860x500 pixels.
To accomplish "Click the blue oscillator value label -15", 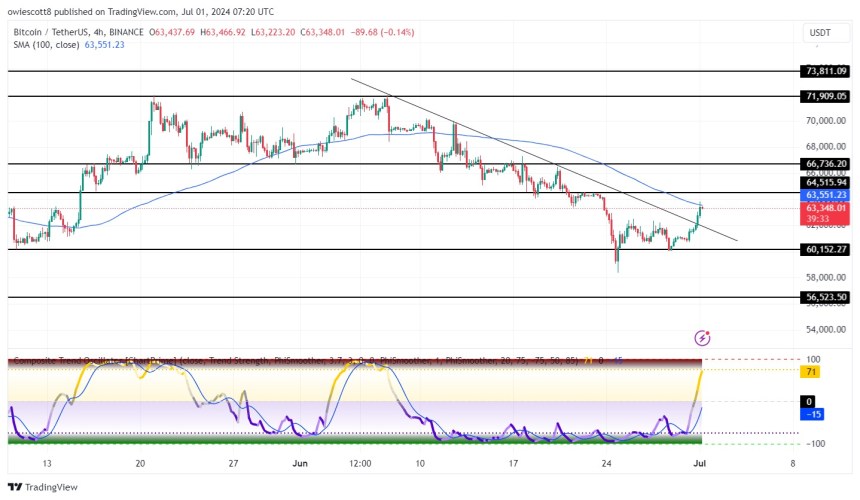I will tap(815, 413).
